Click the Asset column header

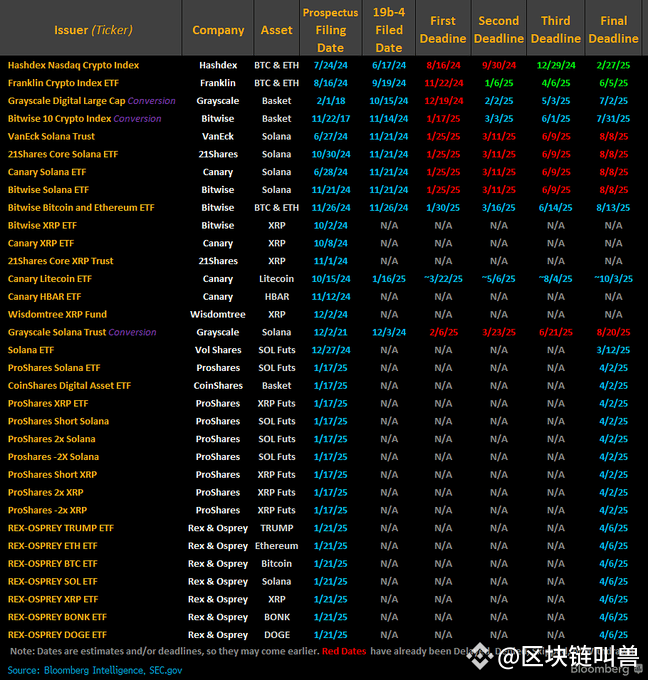click(277, 30)
